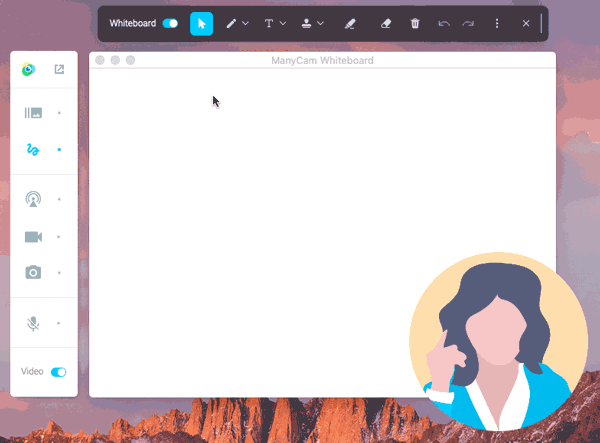This screenshot has width=600, height=443.
Task: Select the Text tool
Action: click(269, 24)
